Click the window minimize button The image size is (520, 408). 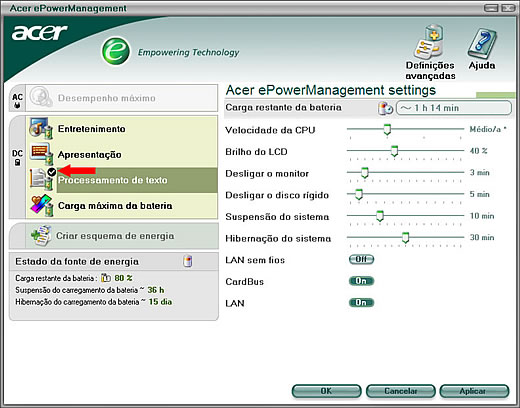pyautogui.click(x=491, y=8)
